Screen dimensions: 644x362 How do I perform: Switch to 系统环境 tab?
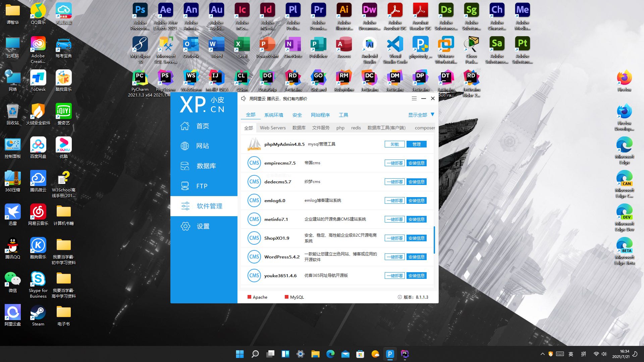(273, 115)
